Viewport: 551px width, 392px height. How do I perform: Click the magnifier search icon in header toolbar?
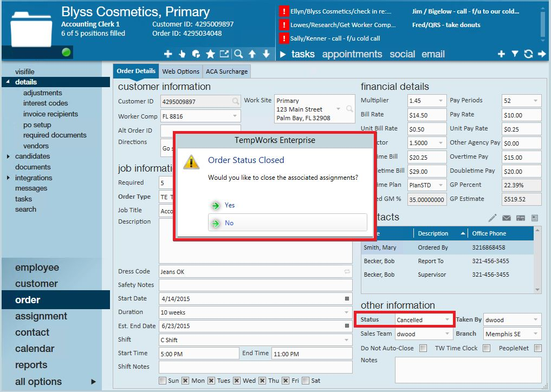pyautogui.click(x=238, y=54)
